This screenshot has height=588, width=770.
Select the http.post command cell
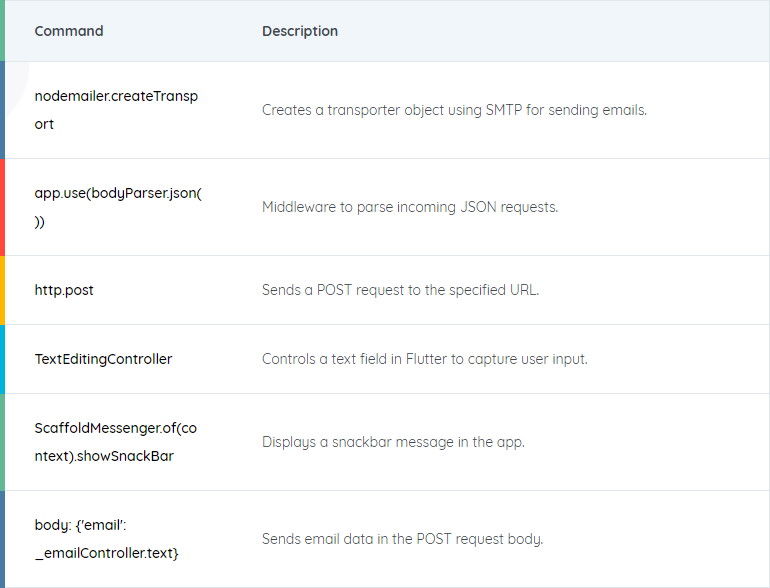[64, 290]
